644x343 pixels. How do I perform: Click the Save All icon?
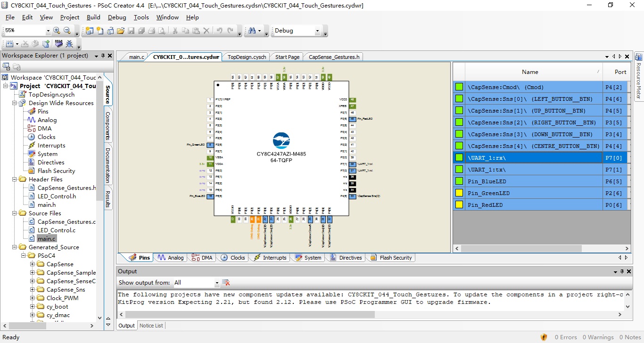(x=141, y=31)
